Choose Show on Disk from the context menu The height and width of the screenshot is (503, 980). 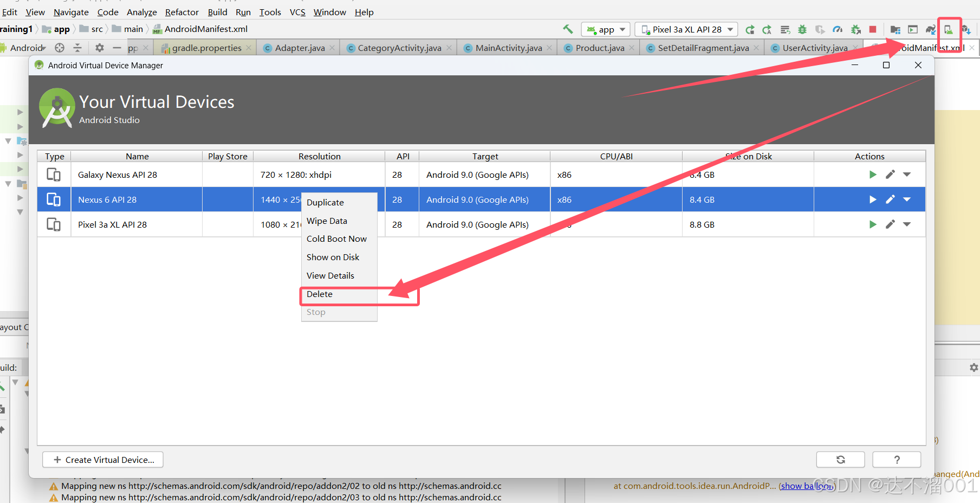(x=339, y=257)
